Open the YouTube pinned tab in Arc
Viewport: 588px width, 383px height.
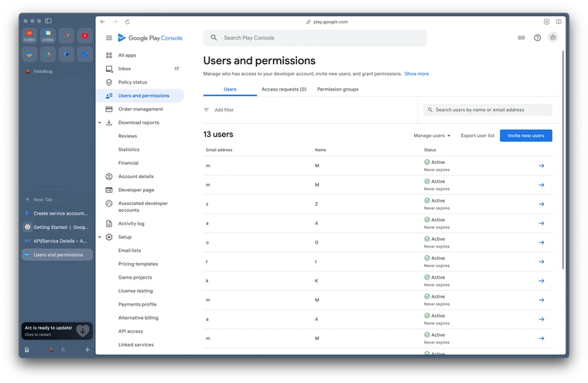(84, 35)
